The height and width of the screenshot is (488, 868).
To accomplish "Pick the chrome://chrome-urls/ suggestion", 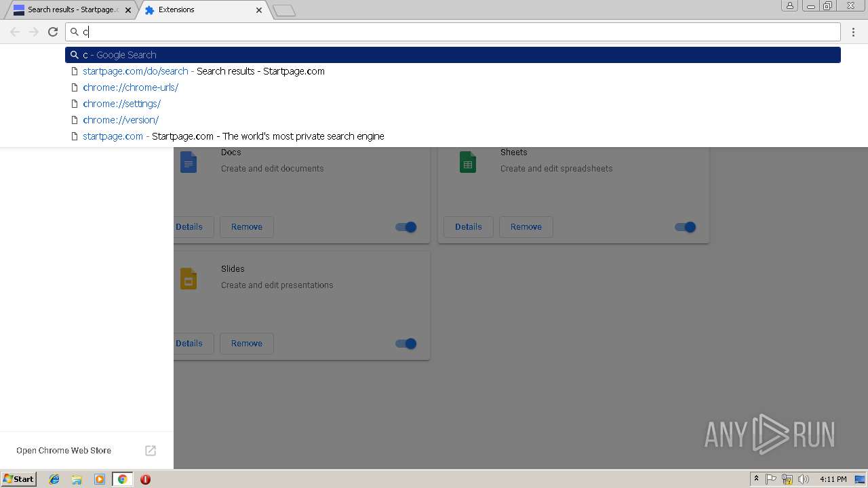I will point(453,87).
